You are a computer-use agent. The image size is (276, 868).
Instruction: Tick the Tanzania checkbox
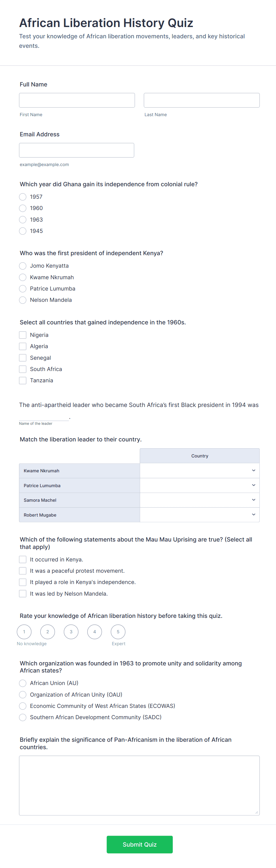(x=23, y=381)
